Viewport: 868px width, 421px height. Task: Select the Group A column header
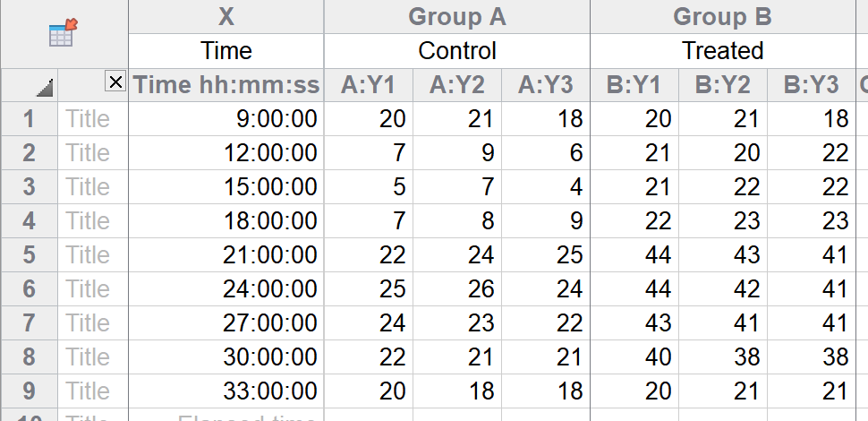tap(456, 17)
